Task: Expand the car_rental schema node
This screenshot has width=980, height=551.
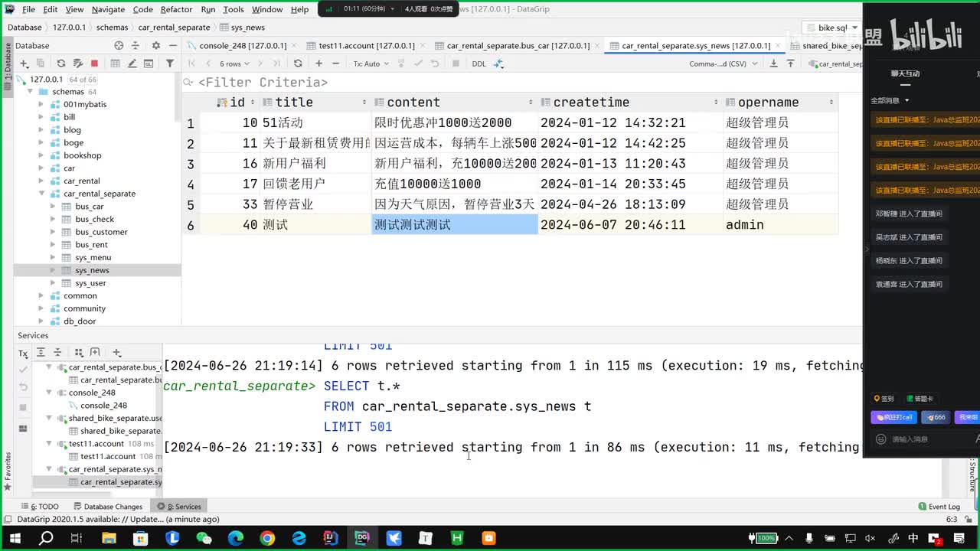Action: [x=41, y=181]
